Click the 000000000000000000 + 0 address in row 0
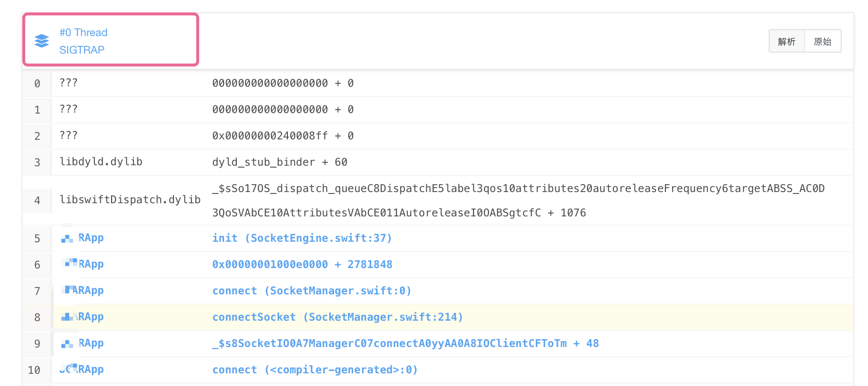 283,83
